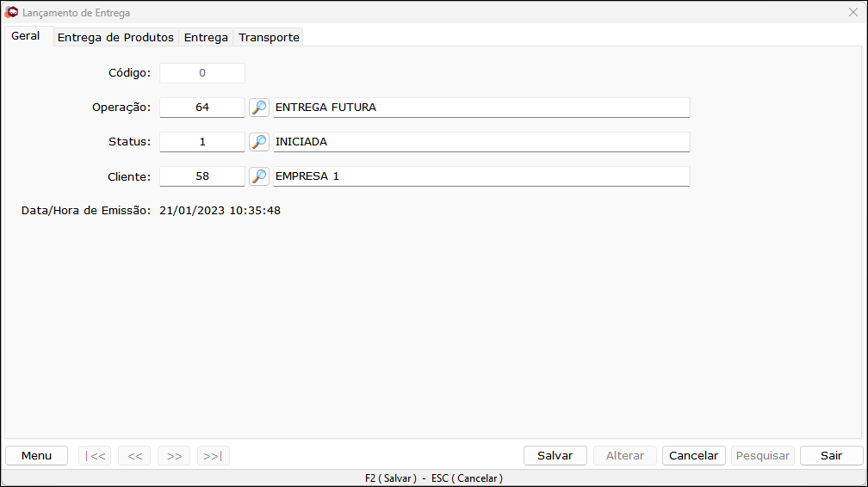This screenshot has height=487, width=868.
Task: Open the Cliente search magnifier
Action: click(x=259, y=176)
